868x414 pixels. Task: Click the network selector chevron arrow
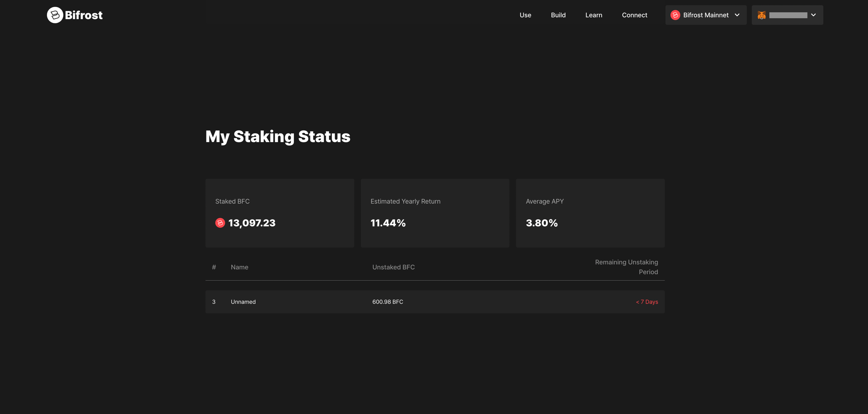737,15
